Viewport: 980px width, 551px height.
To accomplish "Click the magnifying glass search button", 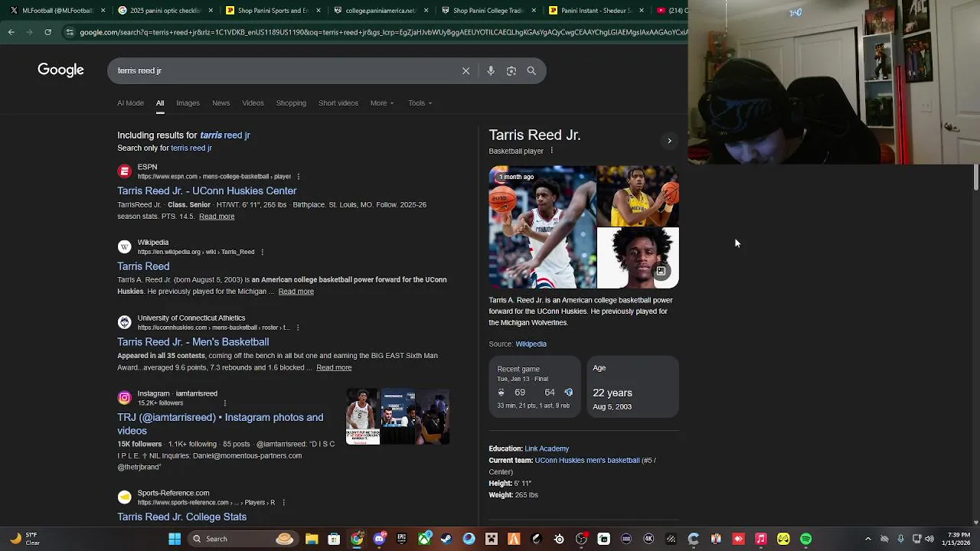I will click(531, 70).
